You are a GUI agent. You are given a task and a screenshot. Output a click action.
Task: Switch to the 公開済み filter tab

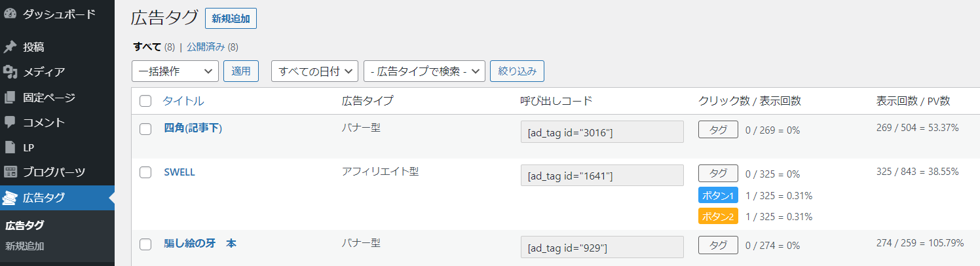pyautogui.click(x=206, y=47)
